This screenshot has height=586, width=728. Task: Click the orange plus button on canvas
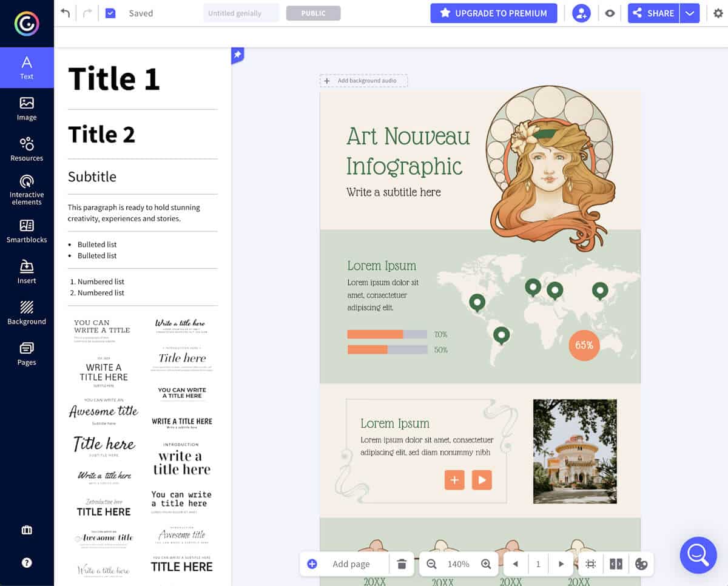click(x=454, y=480)
